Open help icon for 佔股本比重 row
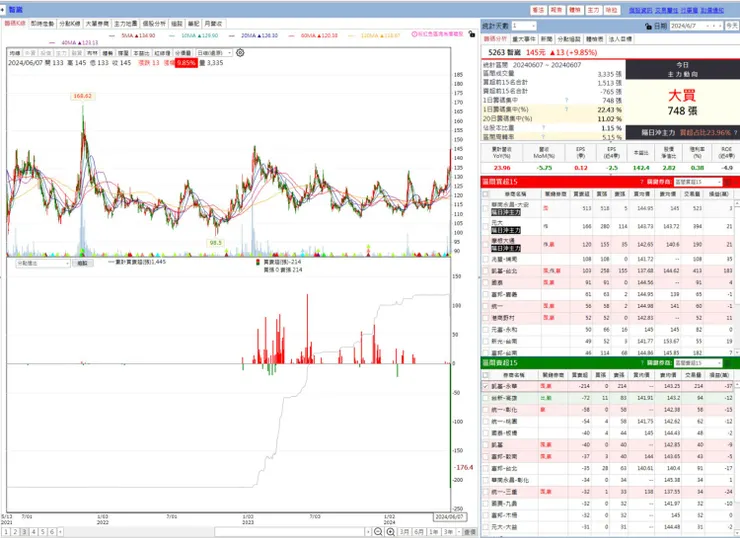Screen dimensions: 740x538 coord(543,128)
